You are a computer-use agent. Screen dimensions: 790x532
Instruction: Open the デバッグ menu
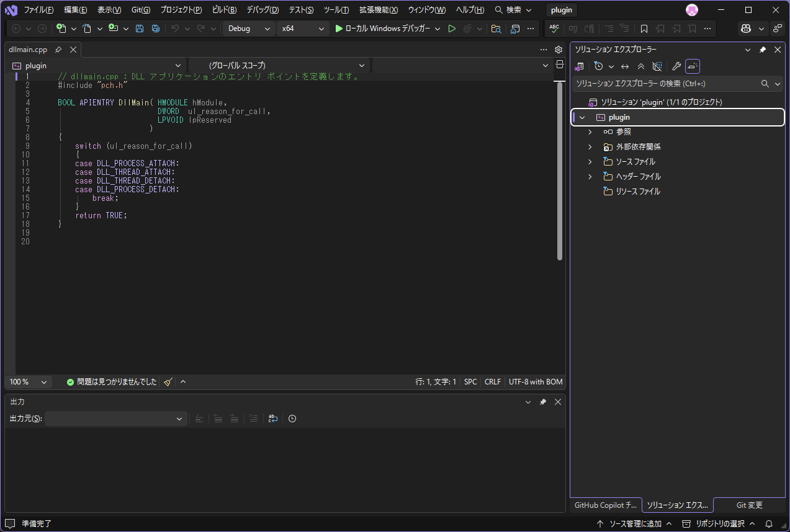point(263,10)
